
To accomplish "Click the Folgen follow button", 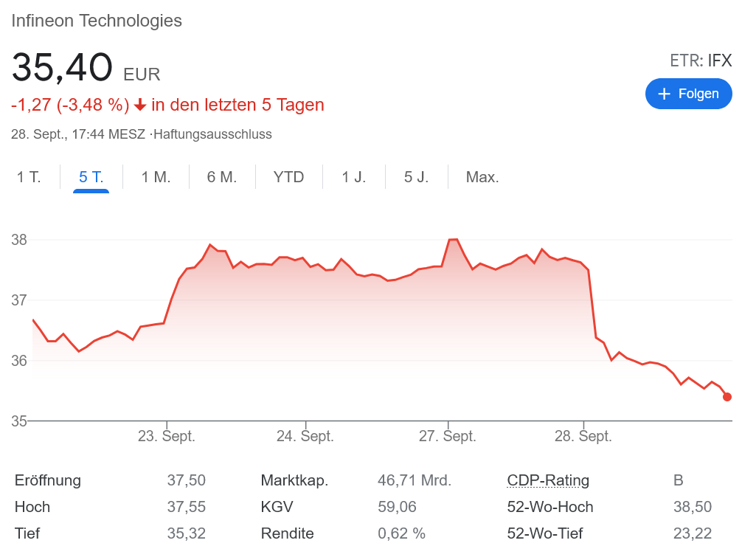I will [688, 94].
